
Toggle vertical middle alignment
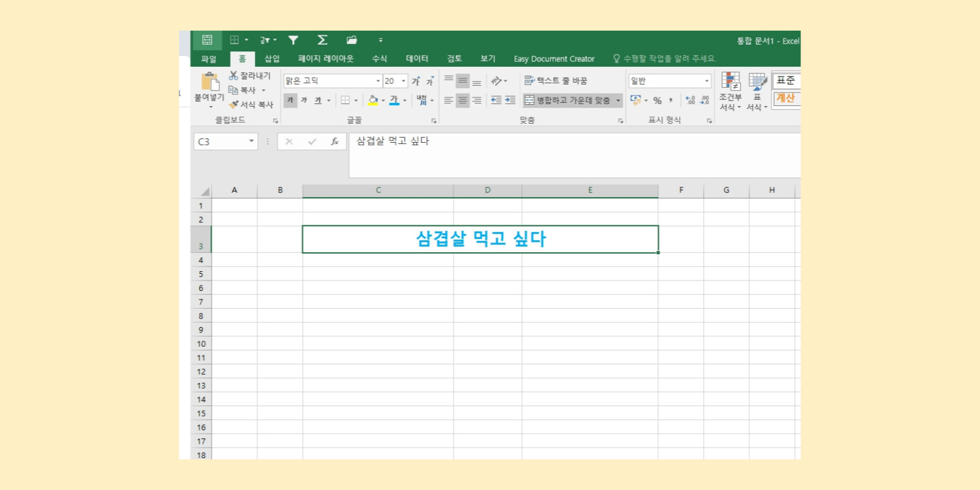(462, 80)
